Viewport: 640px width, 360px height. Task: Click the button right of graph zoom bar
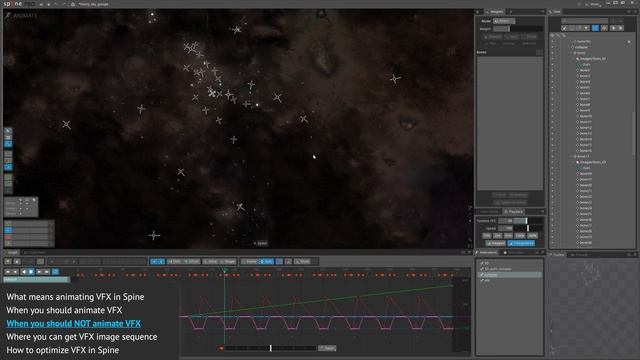coord(327,348)
